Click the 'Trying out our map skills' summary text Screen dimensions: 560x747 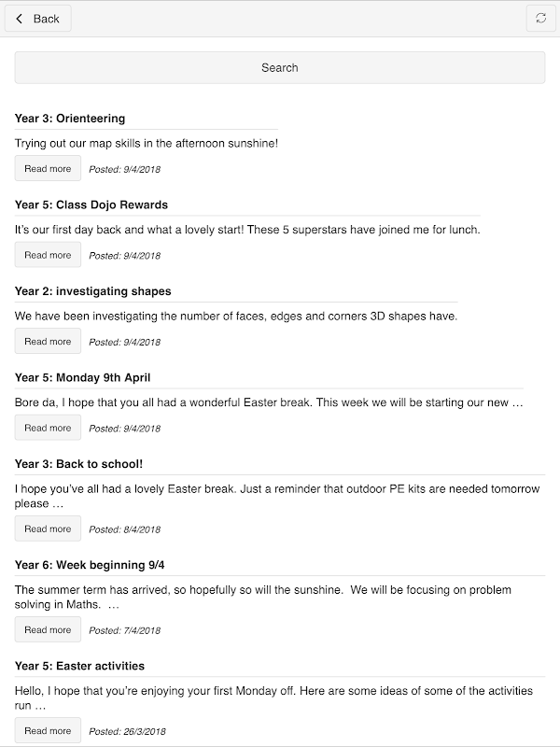click(x=147, y=143)
